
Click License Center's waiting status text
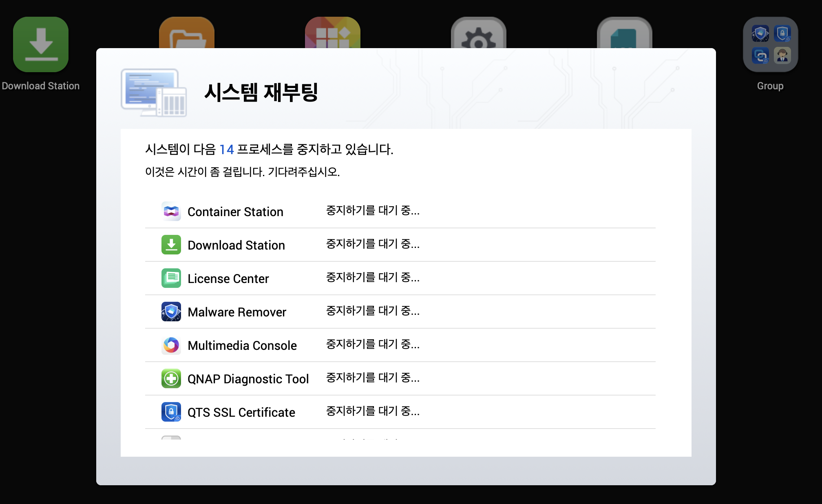(373, 277)
